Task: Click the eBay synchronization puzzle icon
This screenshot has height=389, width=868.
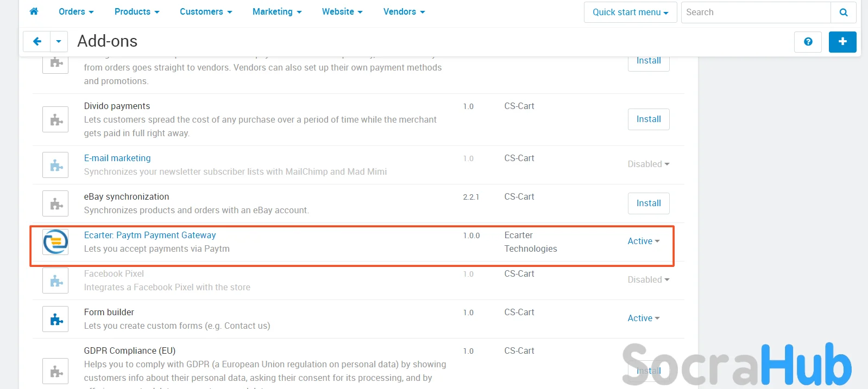Action: coord(55,203)
